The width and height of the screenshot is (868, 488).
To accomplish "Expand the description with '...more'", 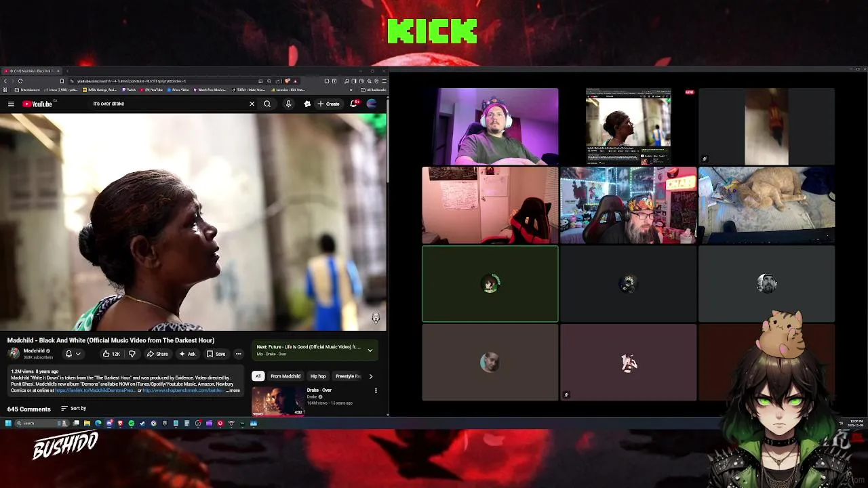I will point(233,390).
